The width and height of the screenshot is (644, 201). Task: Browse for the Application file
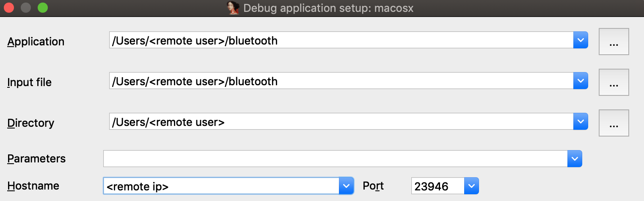click(x=614, y=42)
